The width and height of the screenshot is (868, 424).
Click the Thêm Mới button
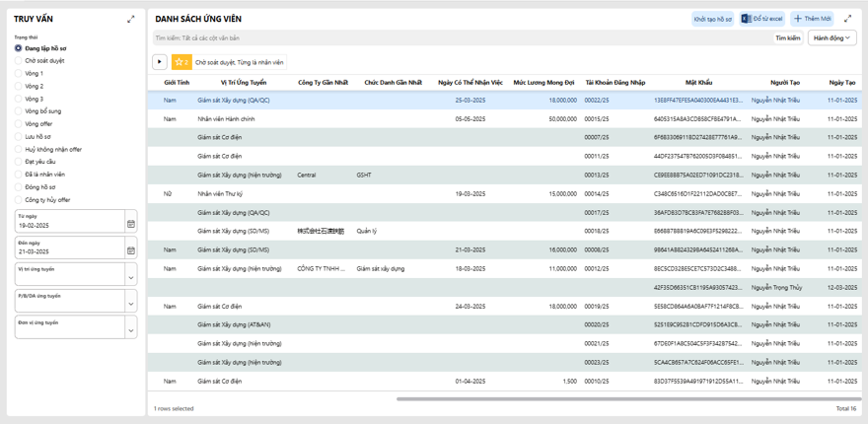click(812, 19)
